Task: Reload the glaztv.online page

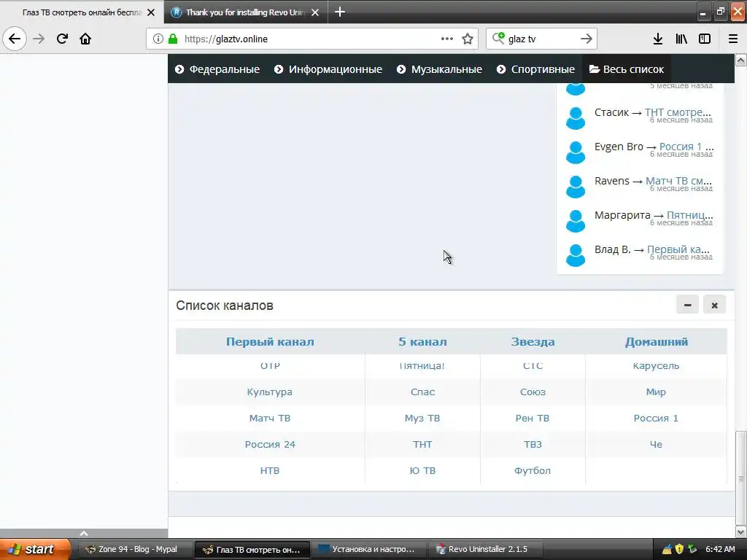Action: (x=62, y=39)
